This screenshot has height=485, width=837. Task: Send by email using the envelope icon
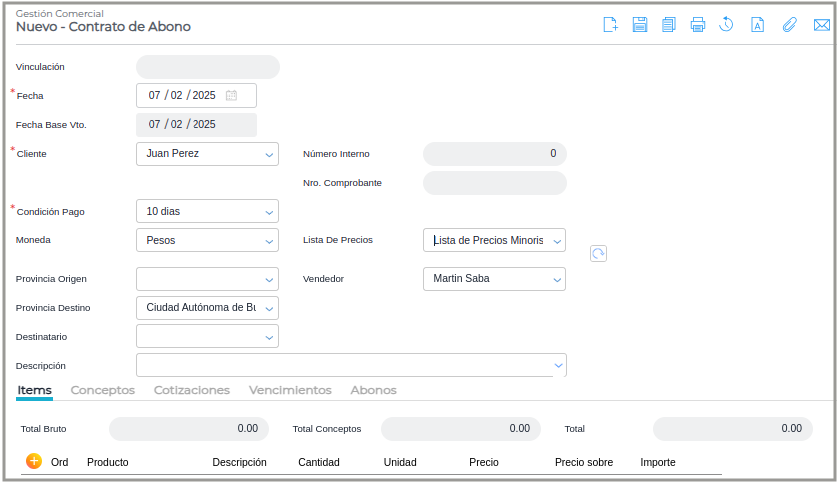point(821,25)
